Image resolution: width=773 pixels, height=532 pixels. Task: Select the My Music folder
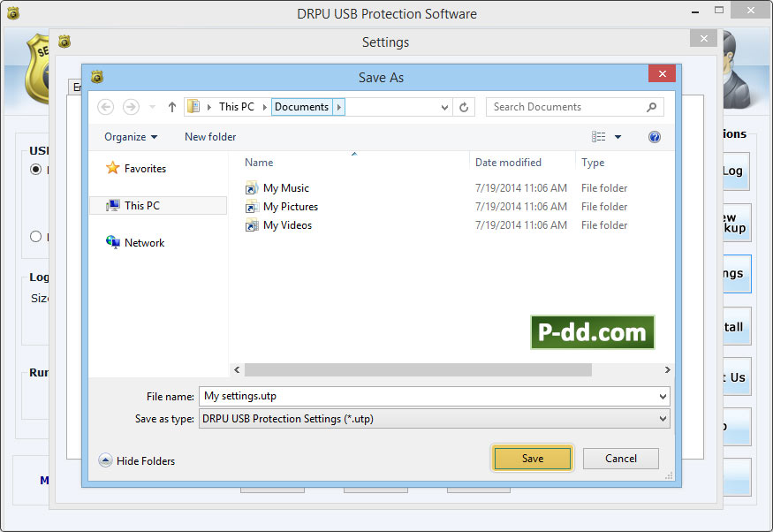(286, 188)
